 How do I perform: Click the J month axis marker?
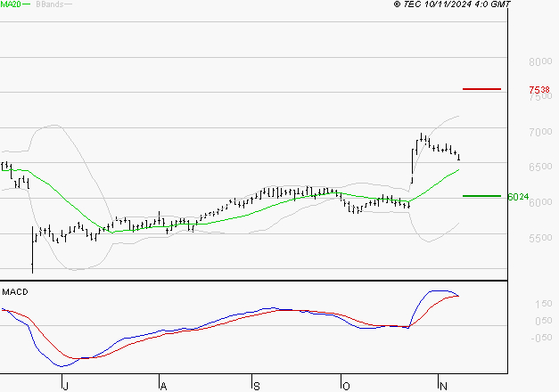pos(65,386)
